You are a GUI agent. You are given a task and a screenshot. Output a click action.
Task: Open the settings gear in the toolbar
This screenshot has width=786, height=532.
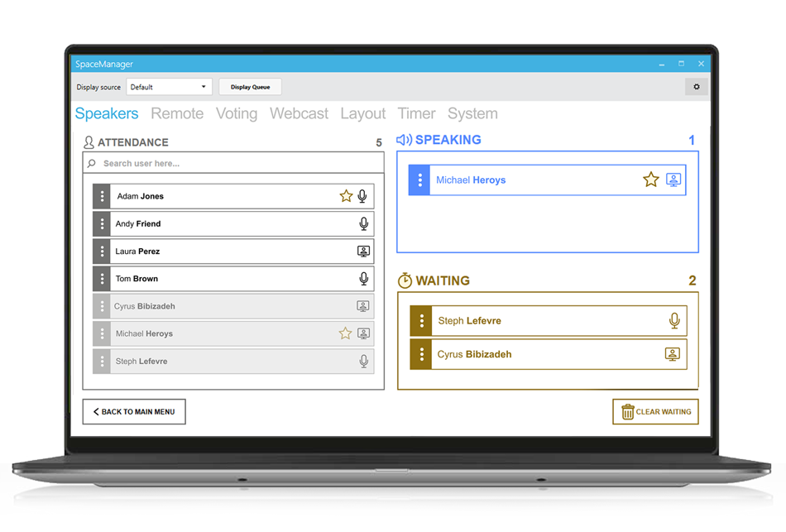(696, 87)
